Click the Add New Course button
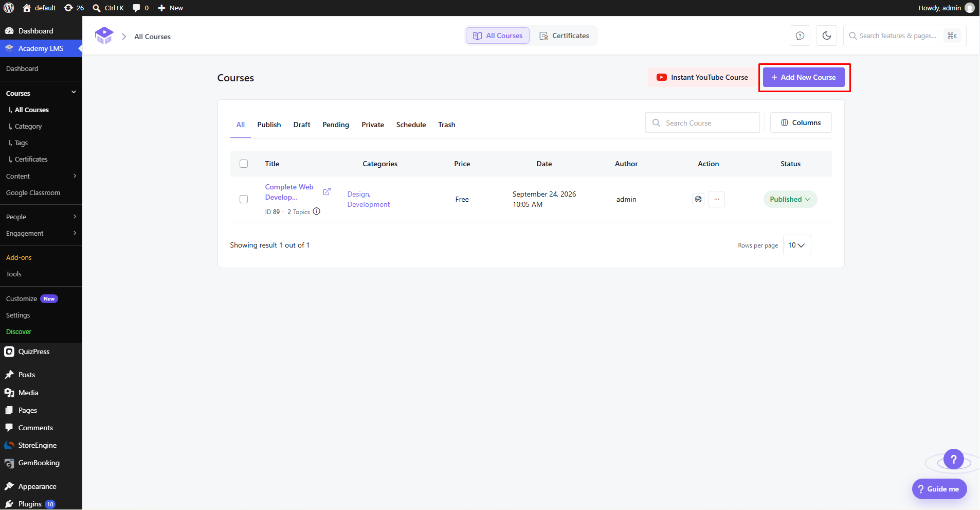980x510 pixels. (804, 77)
